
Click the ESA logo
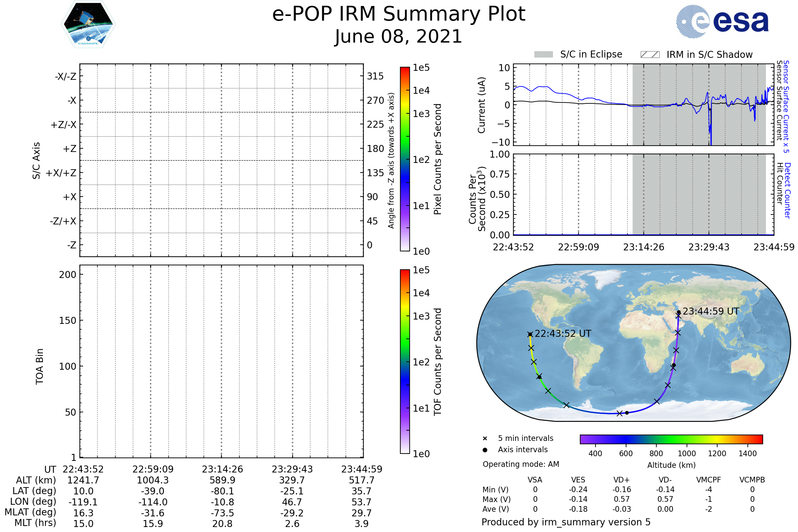click(722, 21)
